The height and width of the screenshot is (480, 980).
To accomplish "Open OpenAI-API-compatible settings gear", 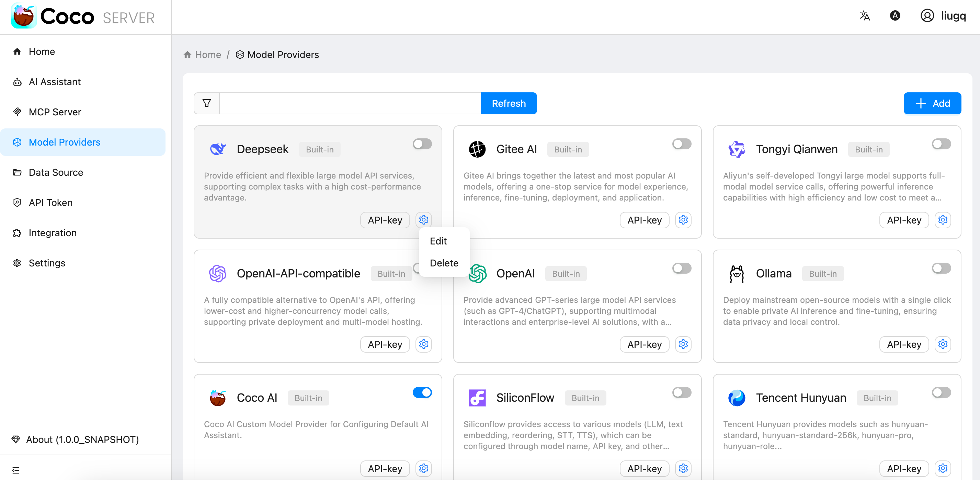I will tap(423, 344).
